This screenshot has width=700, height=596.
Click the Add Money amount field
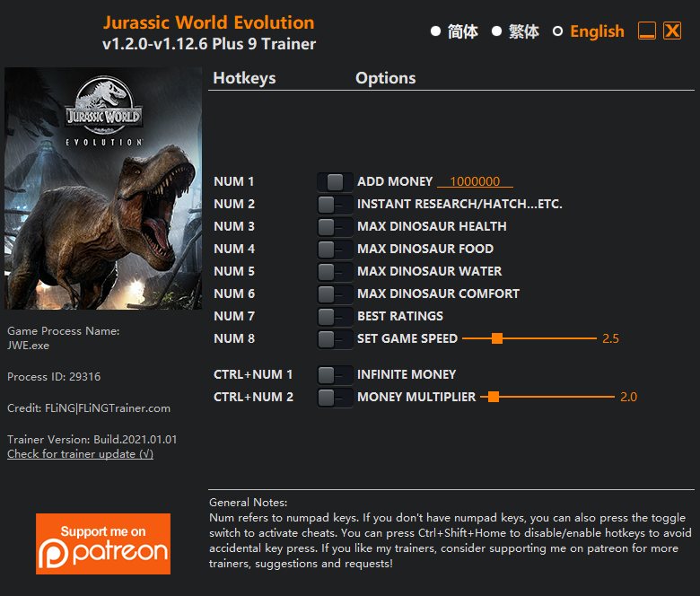(x=475, y=181)
